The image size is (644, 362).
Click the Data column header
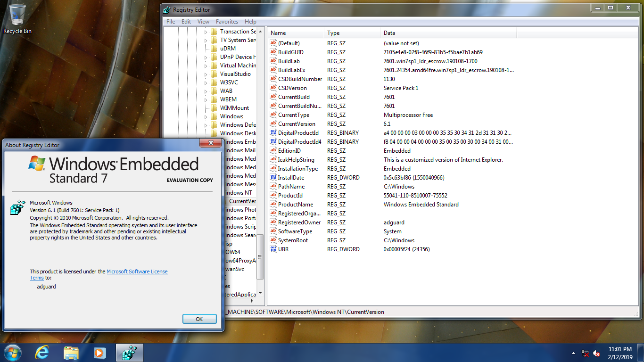(x=448, y=33)
